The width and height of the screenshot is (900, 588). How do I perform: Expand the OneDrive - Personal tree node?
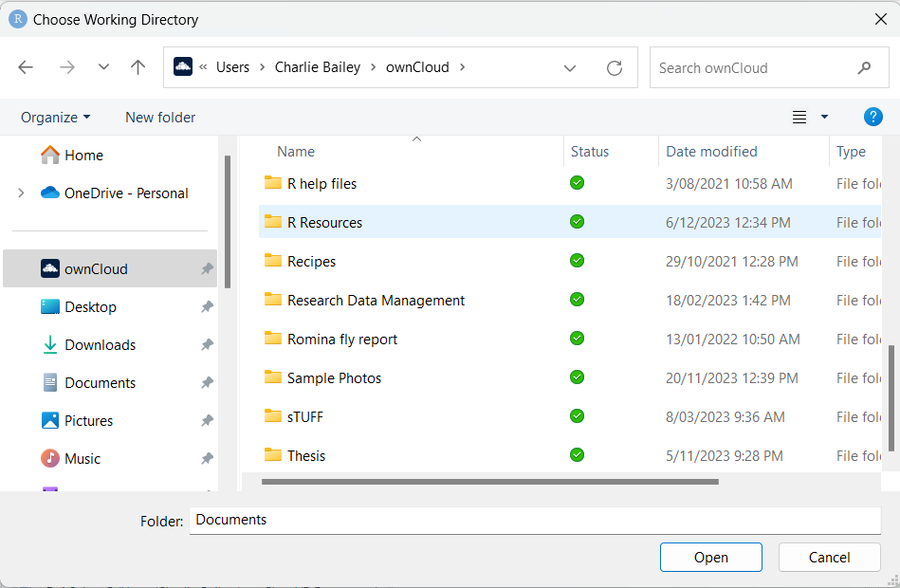pyautogui.click(x=21, y=193)
